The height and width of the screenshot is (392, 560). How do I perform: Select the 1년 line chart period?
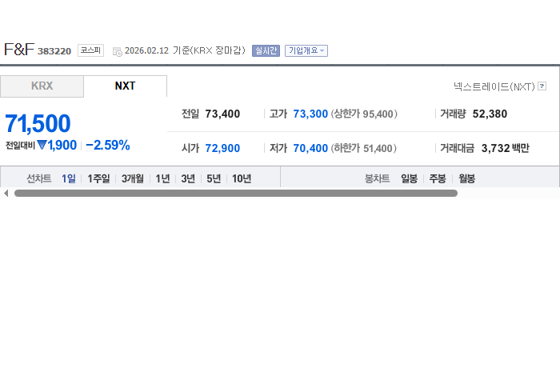pos(162,178)
